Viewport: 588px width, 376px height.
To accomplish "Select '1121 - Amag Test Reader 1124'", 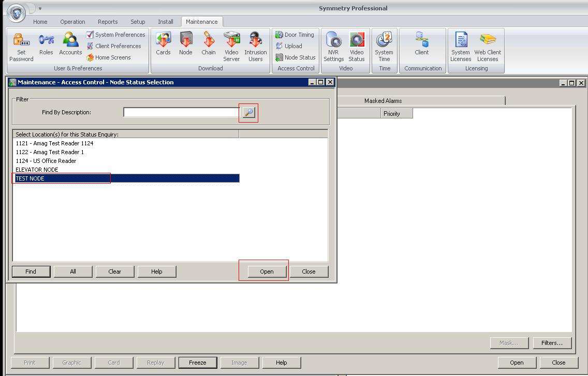I will point(126,143).
